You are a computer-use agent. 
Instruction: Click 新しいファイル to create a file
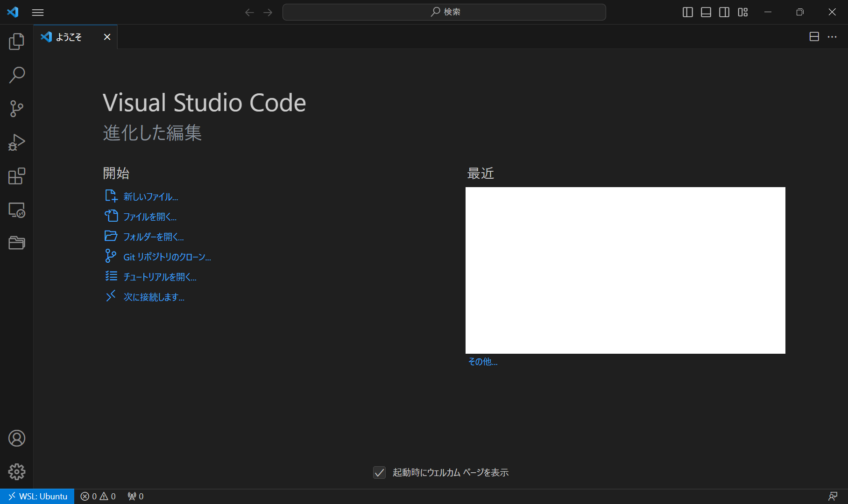pyautogui.click(x=150, y=196)
